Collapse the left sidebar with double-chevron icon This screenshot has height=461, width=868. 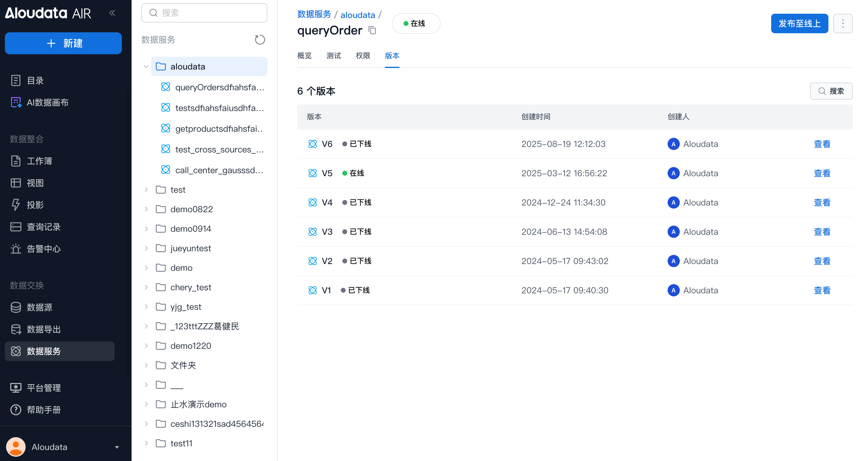tap(112, 13)
